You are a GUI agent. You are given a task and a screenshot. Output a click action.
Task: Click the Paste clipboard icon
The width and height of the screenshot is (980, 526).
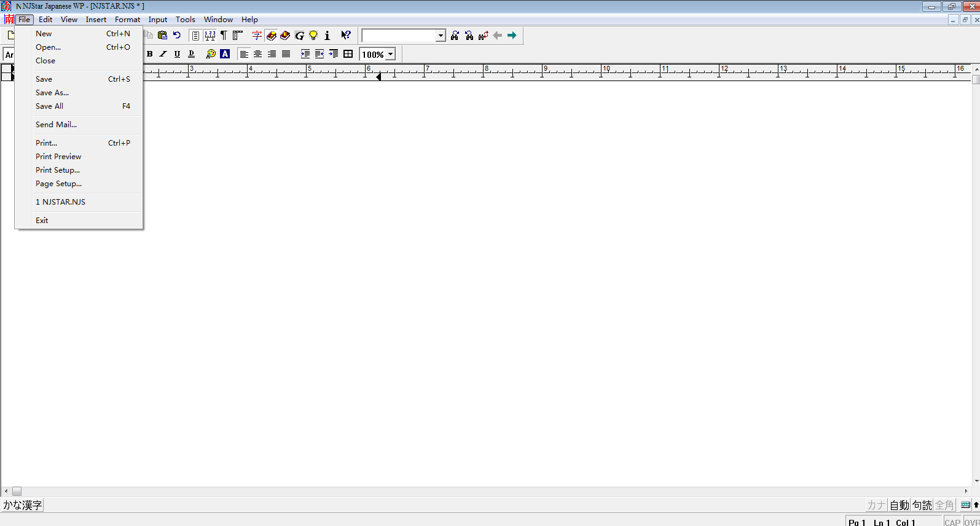[x=162, y=36]
